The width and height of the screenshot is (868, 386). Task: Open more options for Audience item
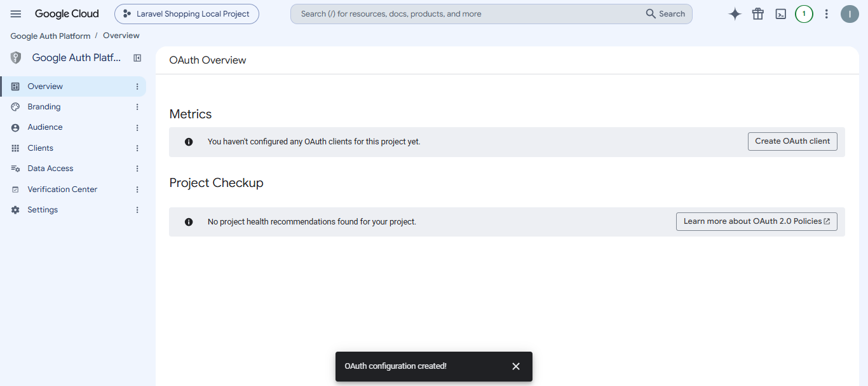[x=137, y=127]
